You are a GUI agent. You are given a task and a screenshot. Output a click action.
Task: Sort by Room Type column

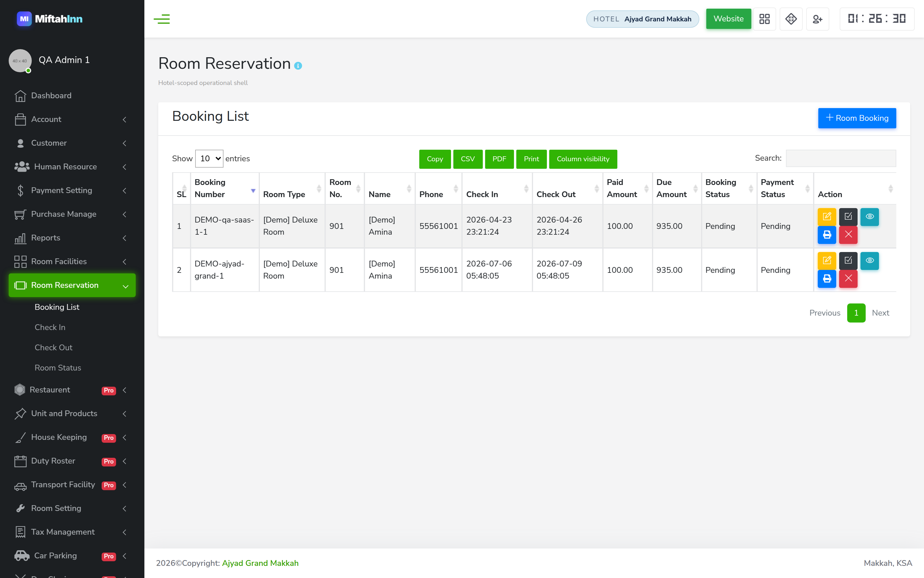[292, 188]
